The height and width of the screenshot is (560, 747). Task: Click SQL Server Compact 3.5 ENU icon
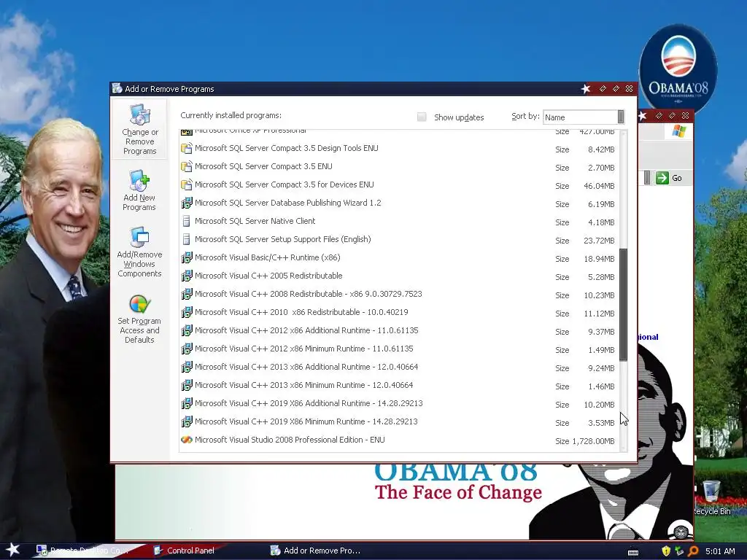tap(187, 167)
